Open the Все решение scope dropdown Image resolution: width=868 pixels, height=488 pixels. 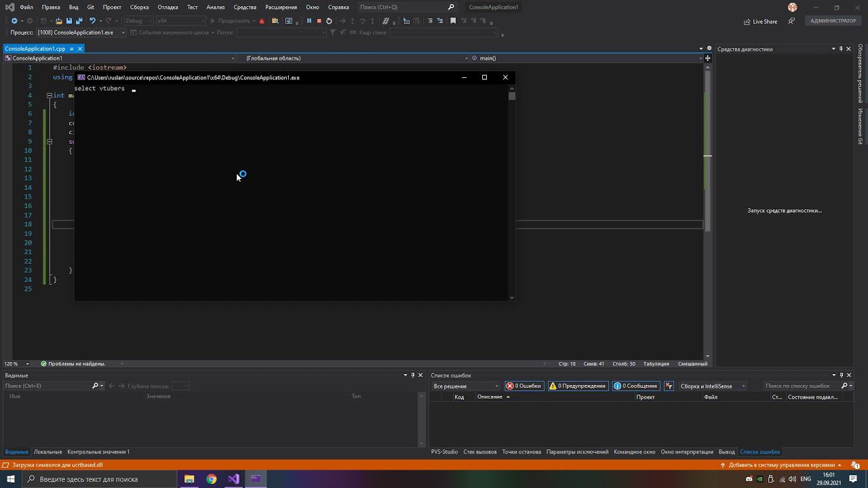[x=465, y=386]
